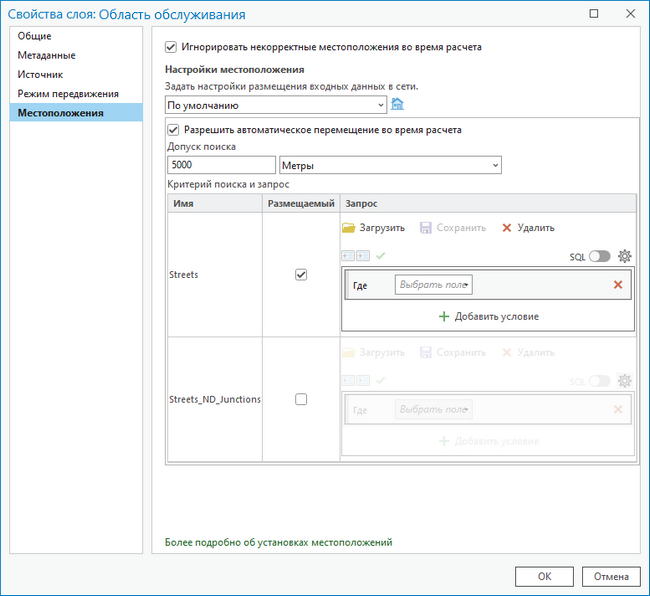The image size is (650, 596).
Task: Click the Допуск поиска value field
Action: coord(221,165)
